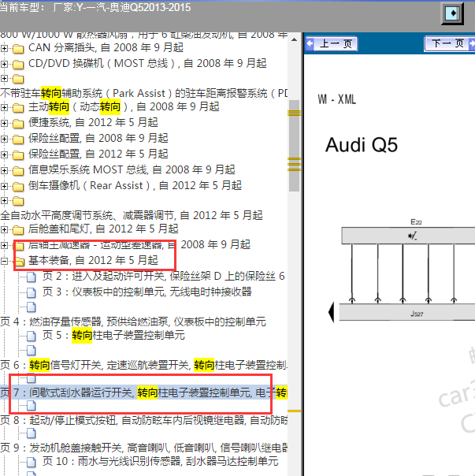
Task: Expand 后舱盖和尾灯 node
Action: [x=4, y=229]
